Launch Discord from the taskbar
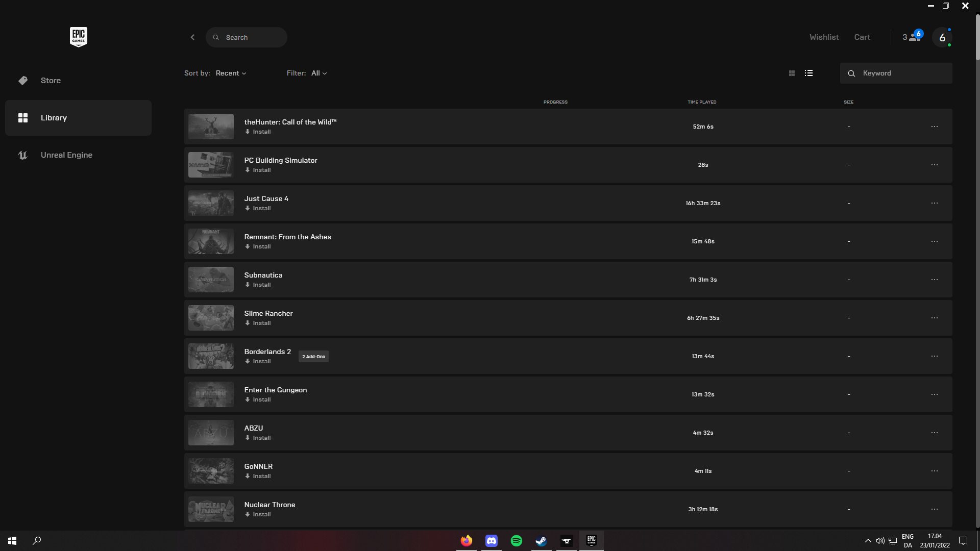 point(491,541)
